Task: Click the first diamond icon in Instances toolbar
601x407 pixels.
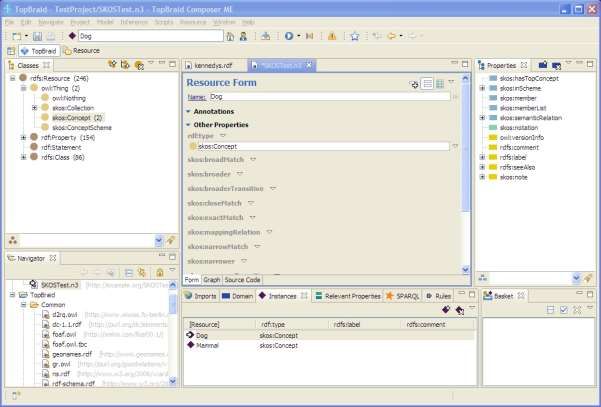Action: (x=446, y=309)
